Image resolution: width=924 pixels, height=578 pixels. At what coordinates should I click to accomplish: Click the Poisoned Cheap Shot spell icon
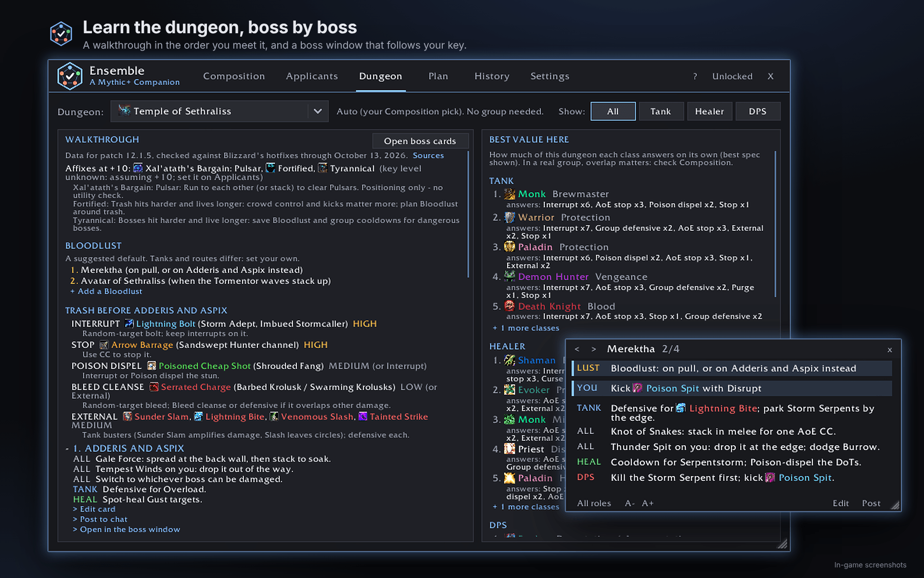[x=152, y=366]
